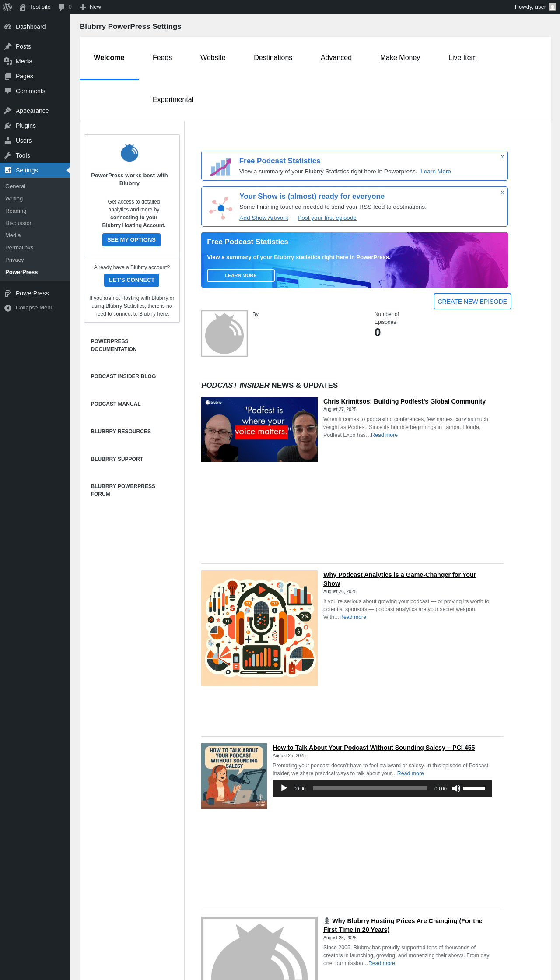The image size is (560, 980).
Task: Open Blubrry PowerPress Forum link
Action: point(123,490)
